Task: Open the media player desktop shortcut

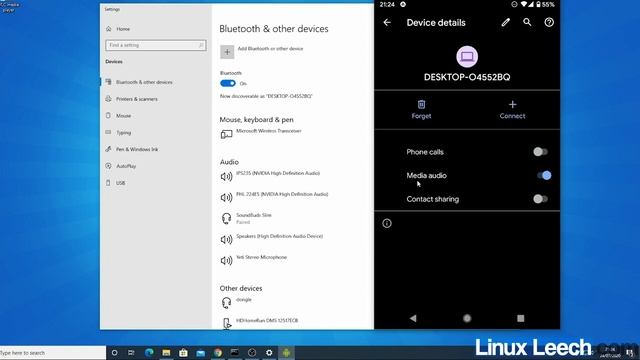Action: pyautogui.click(x=9, y=7)
